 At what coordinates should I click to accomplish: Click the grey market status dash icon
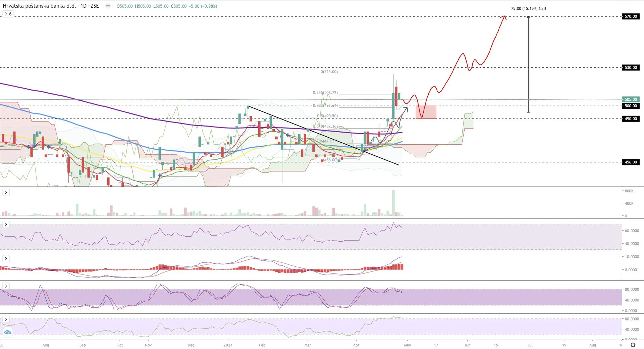(108, 6)
